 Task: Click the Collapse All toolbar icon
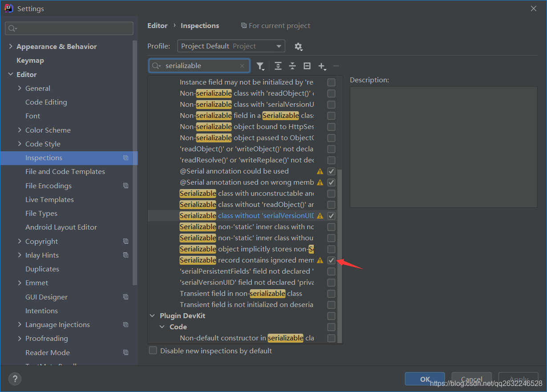[x=292, y=66]
